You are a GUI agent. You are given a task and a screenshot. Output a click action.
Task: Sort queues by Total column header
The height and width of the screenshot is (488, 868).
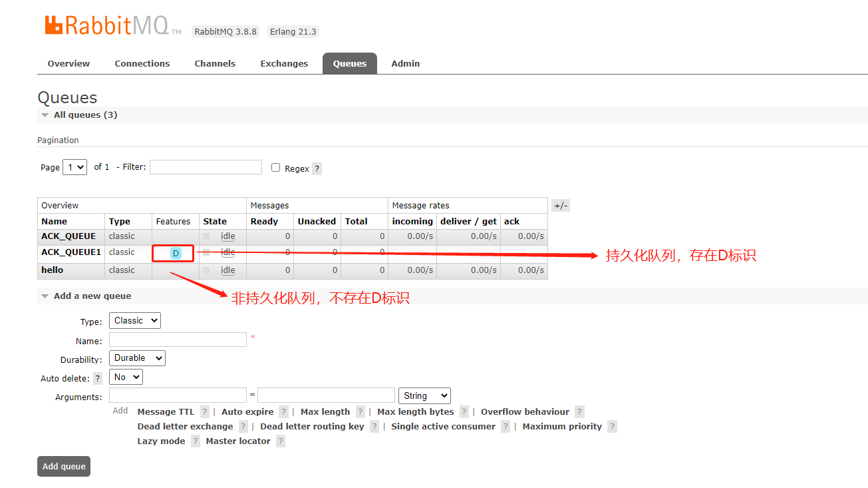tap(357, 222)
